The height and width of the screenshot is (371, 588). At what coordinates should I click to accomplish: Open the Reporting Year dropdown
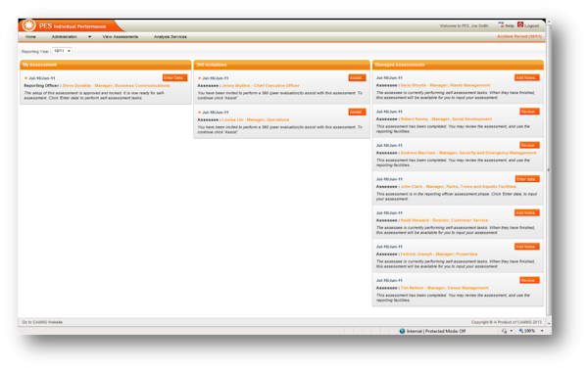click(62, 51)
